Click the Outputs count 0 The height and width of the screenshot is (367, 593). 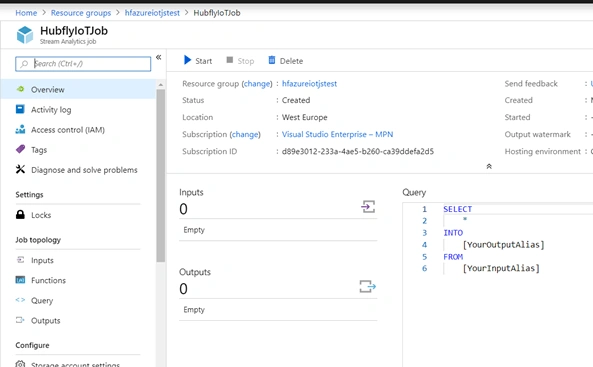[x=183, y=289]
